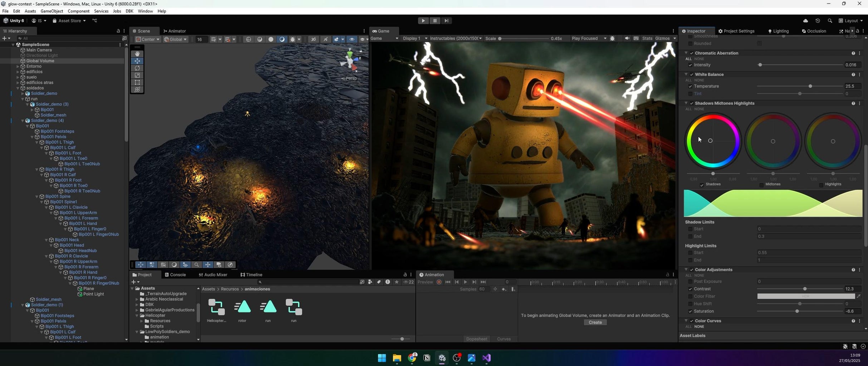This screenshot has height=366, width=868.
Task: Click the Step frame button
Action: pos(446,21)
